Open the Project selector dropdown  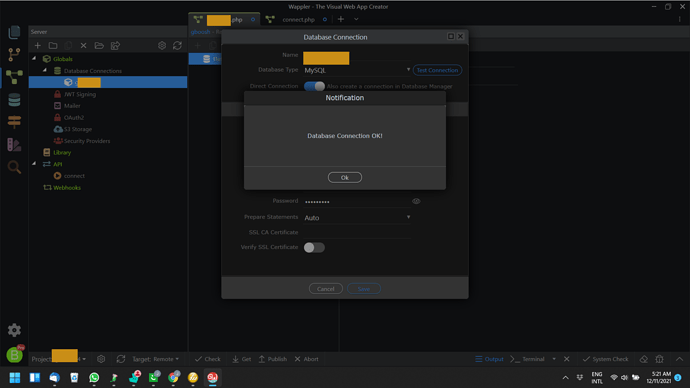(59, 359)
